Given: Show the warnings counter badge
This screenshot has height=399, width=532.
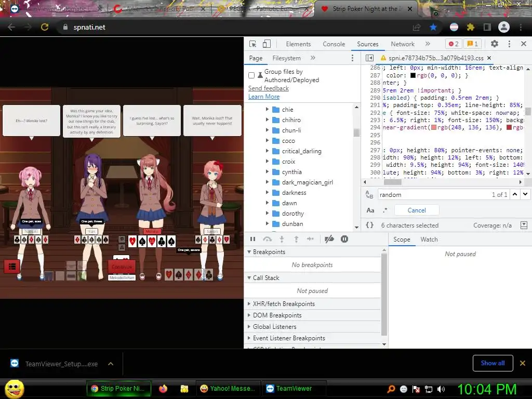Looking at the screenshot, I should 472,44.
